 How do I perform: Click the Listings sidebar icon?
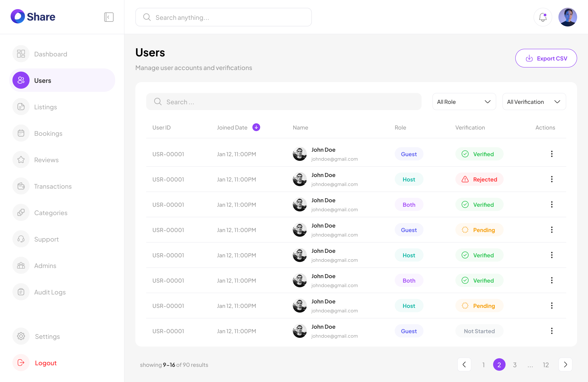(x=21, y=107)
